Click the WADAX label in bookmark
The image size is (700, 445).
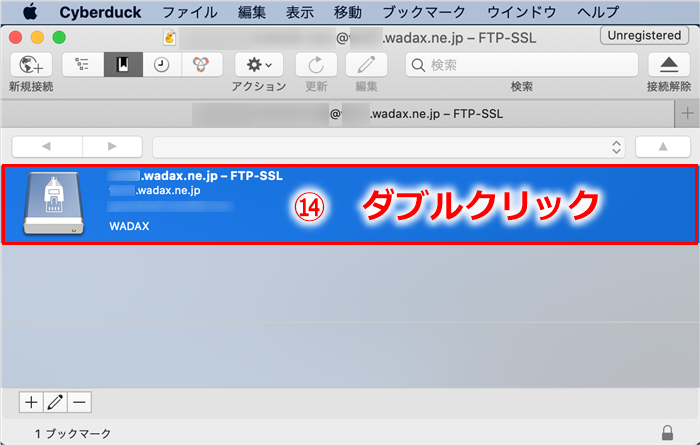pos(129,226)
